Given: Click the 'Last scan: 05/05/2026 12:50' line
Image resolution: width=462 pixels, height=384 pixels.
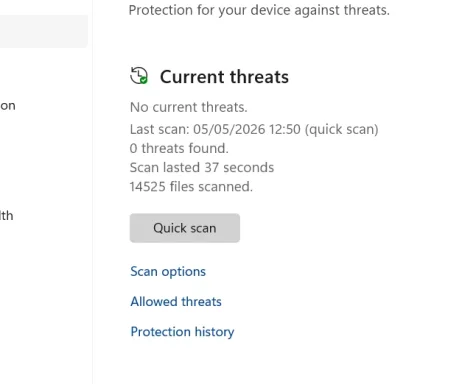Looking at the screenshot, I should pos(254,129).
